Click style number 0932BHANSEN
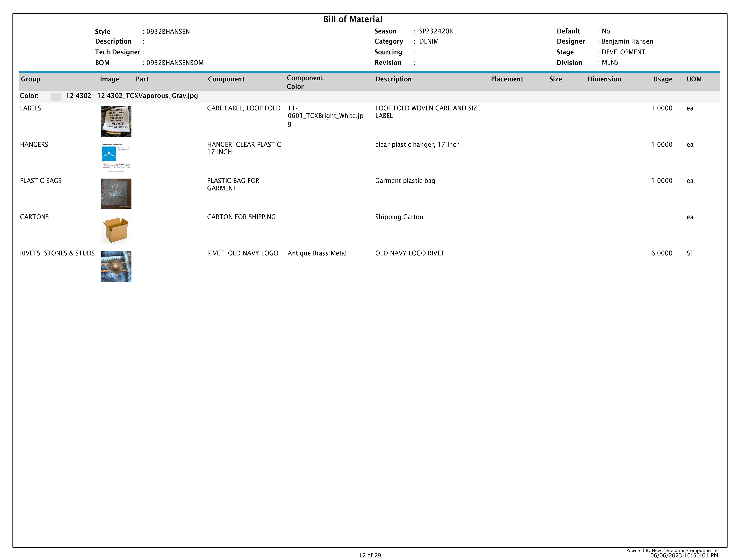Viewport: 740px width, 560px height. 168,31
